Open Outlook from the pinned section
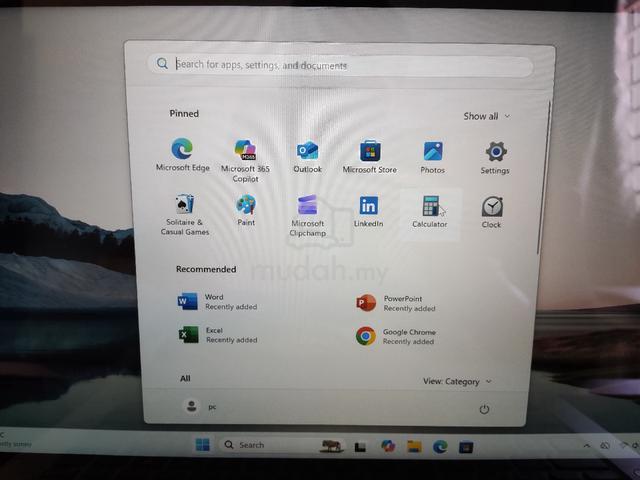 point(307,157)
